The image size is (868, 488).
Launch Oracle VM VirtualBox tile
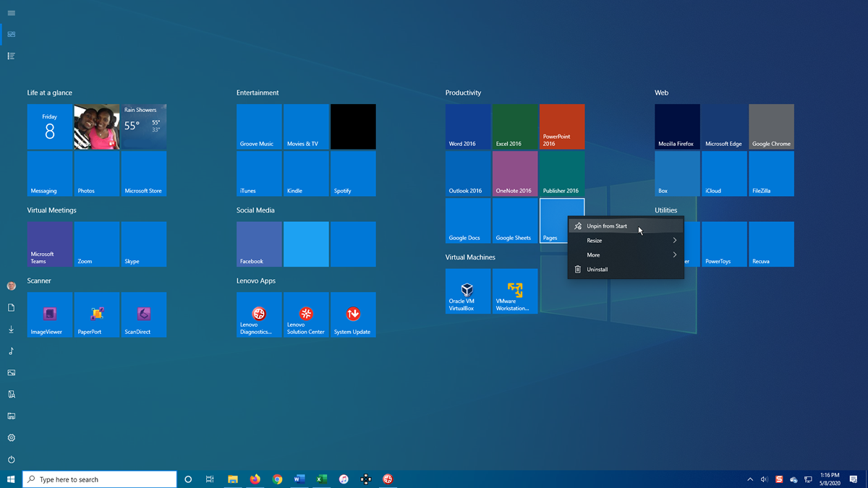[468, 291]
